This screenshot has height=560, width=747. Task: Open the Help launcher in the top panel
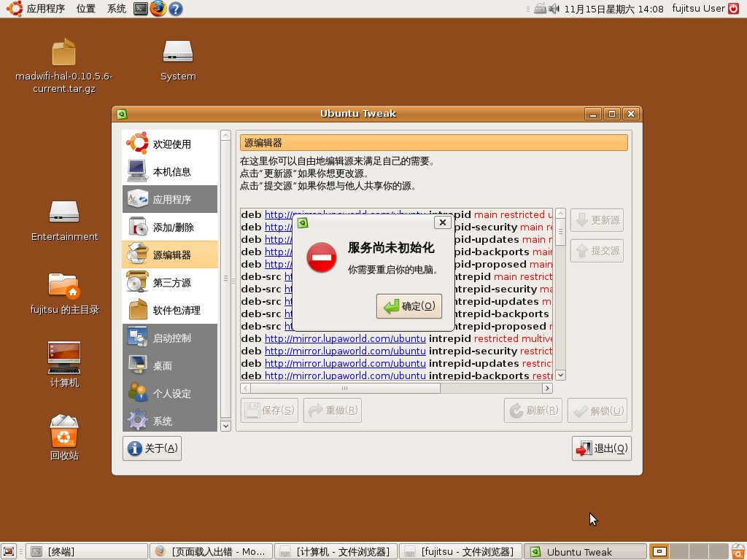pos(176,9)
